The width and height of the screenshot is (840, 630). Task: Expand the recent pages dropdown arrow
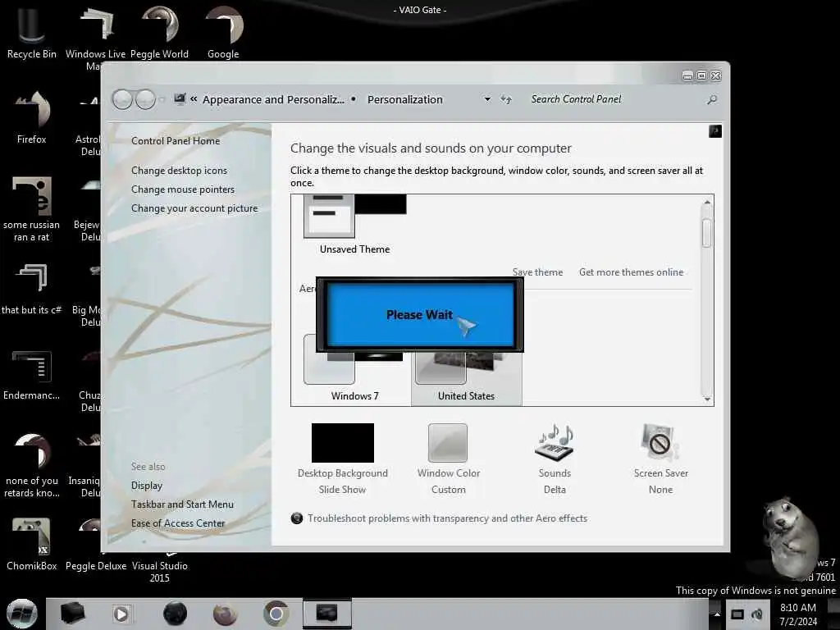coord(162,99)
